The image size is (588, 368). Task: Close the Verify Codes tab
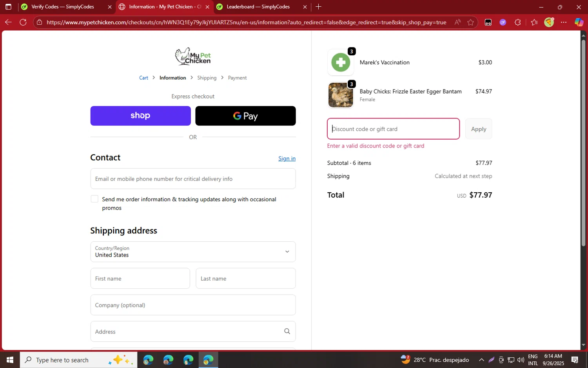click(x=110, y=7)
